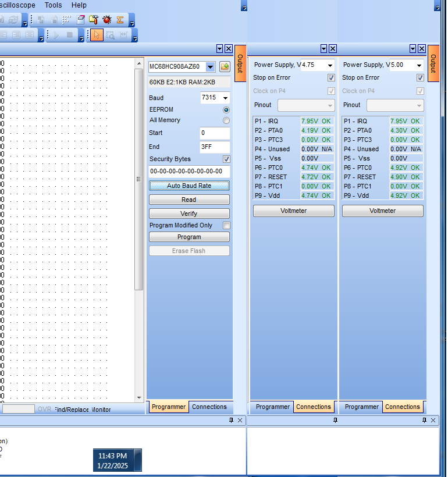This screenshot has width=448, height=477.
Task: Click the Program button
Action: [x=189, y=237]
